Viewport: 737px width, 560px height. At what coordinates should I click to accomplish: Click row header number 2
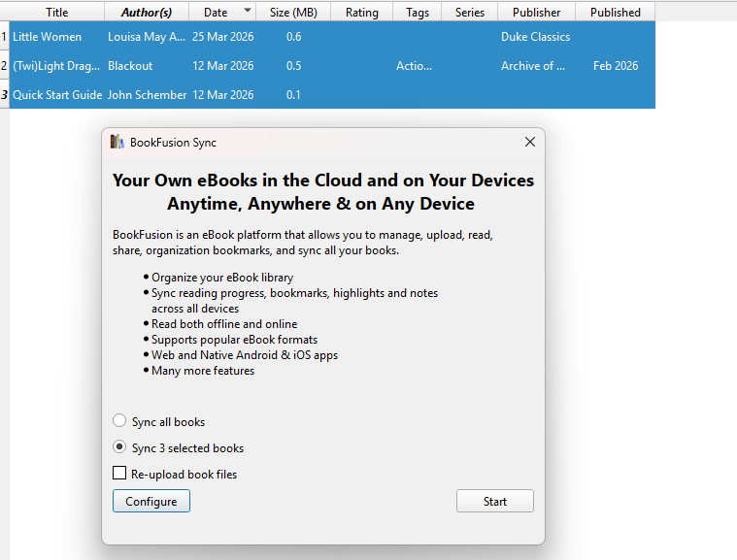(x=4, y=65)
